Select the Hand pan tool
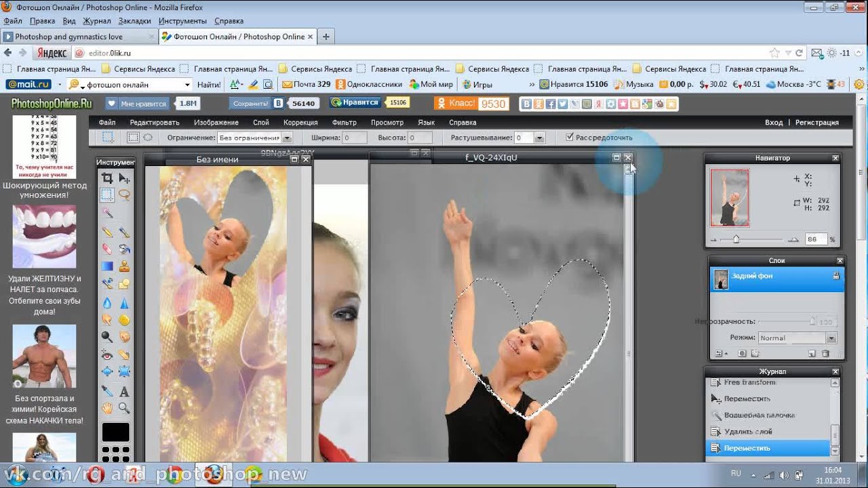Image resolution: width=868 pixels, height=488 pixels. [x=107, y=407]
